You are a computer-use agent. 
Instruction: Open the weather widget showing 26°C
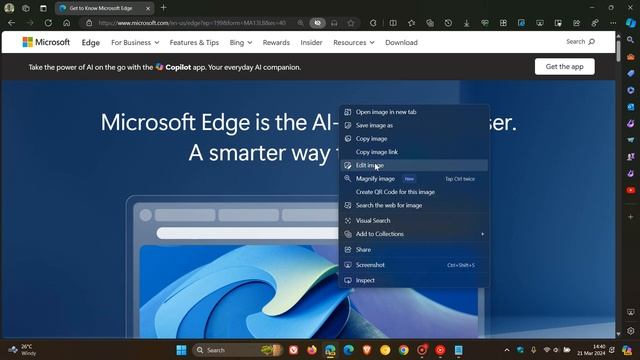click(x=23, y=350)
